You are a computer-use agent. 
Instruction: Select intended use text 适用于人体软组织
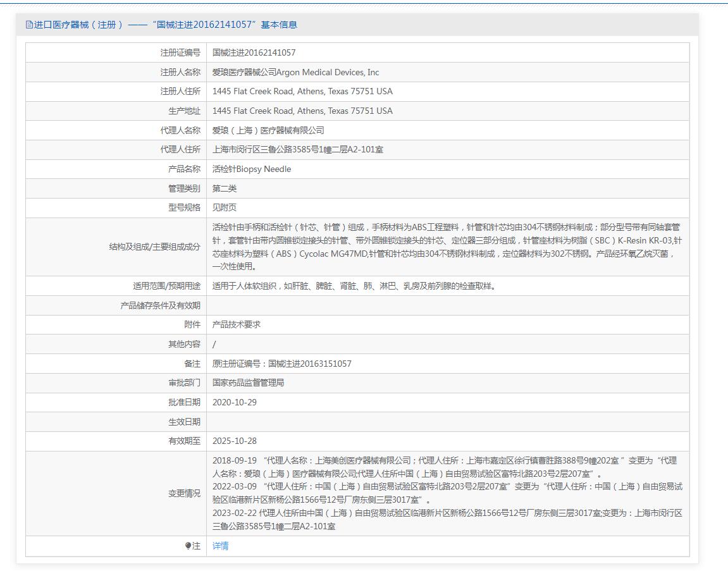coord(354,286)
